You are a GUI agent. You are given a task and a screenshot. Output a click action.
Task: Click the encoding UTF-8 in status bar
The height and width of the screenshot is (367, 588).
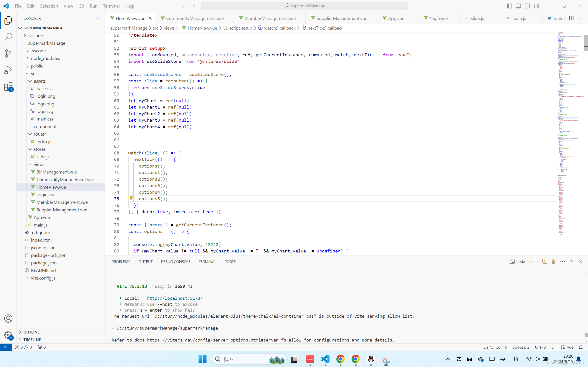540,347
